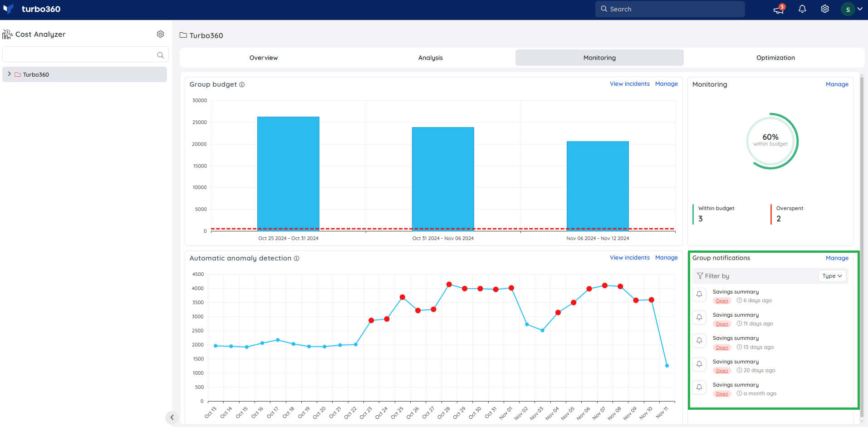
Task: Click the Turbo360 breadcrumb folder icon
Action: [183, 35]
